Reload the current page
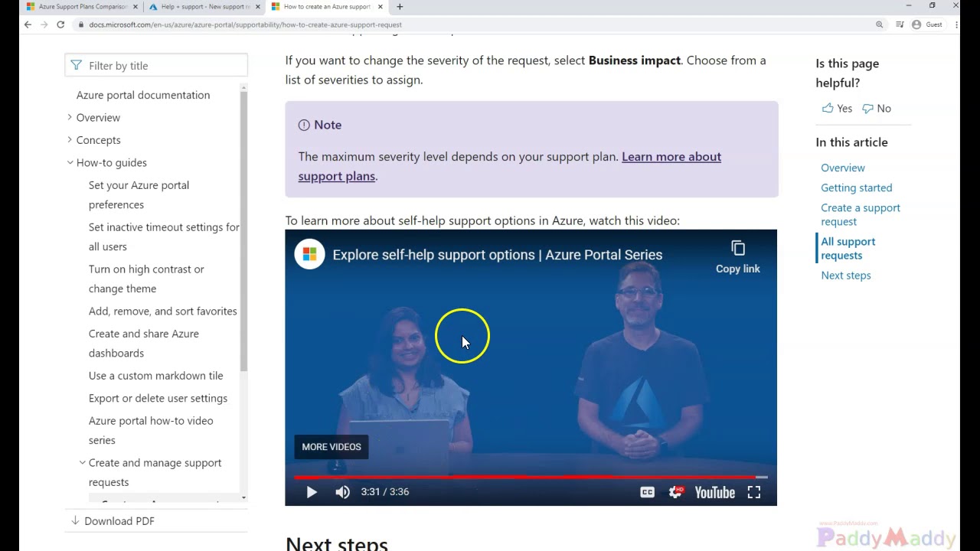The height and width of the screenshot is (551, 980). click(60, 24)
